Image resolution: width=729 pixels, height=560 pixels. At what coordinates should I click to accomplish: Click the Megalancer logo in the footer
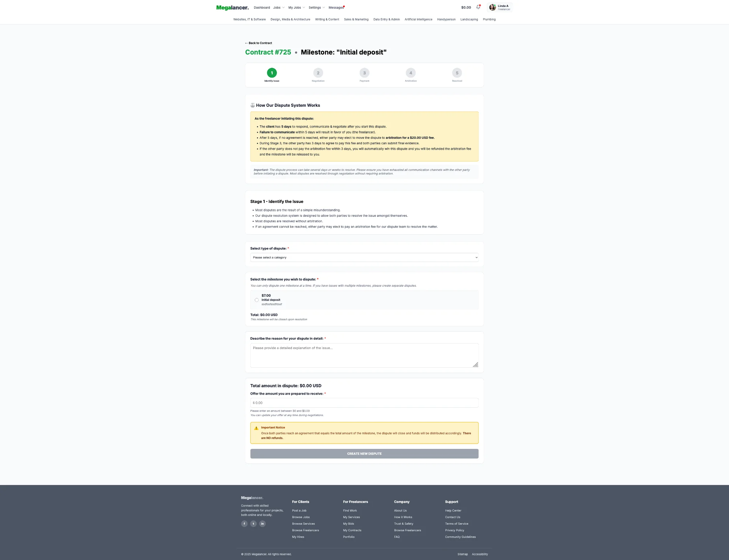[x=252, y=497]
